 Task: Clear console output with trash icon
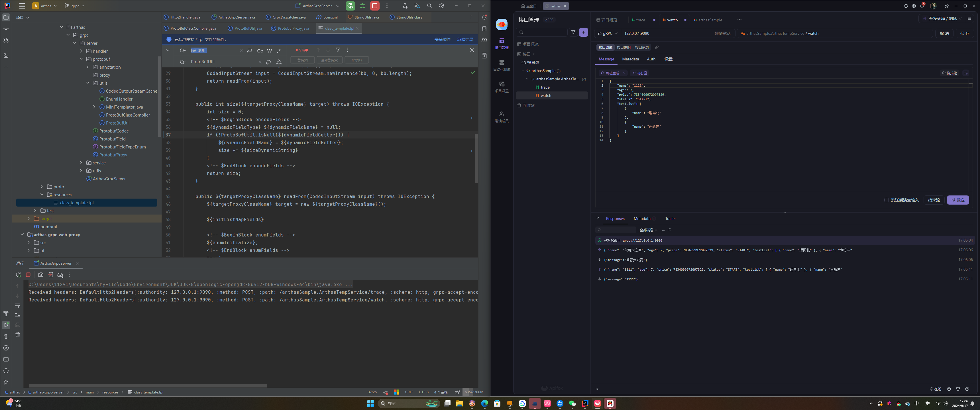(x=17, y=335)
